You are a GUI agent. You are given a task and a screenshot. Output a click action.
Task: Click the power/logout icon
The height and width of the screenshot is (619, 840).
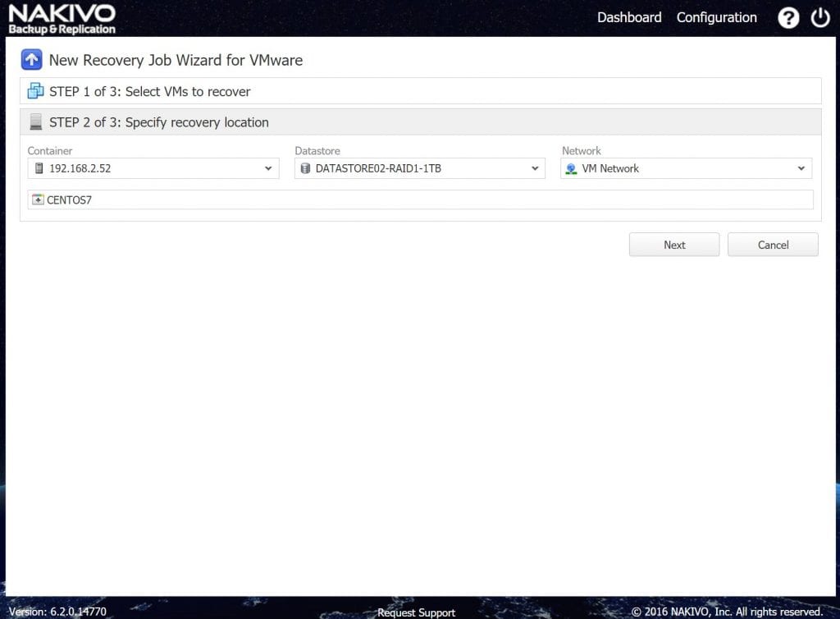click(x=819, y=16)
